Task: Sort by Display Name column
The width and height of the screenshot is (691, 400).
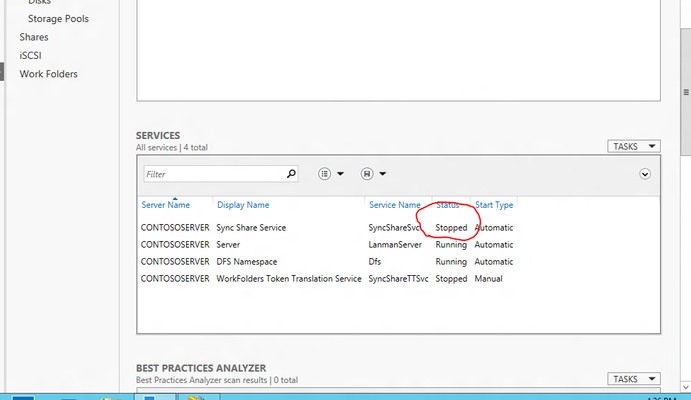Action: [x=243, y=205]
